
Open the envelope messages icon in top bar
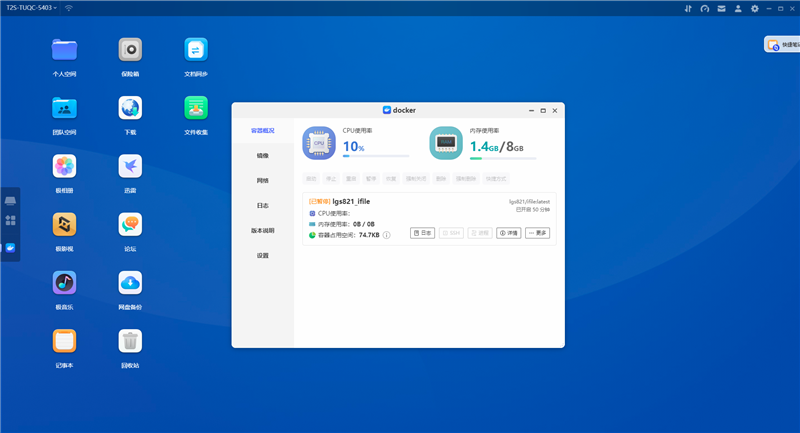point(721,8)
